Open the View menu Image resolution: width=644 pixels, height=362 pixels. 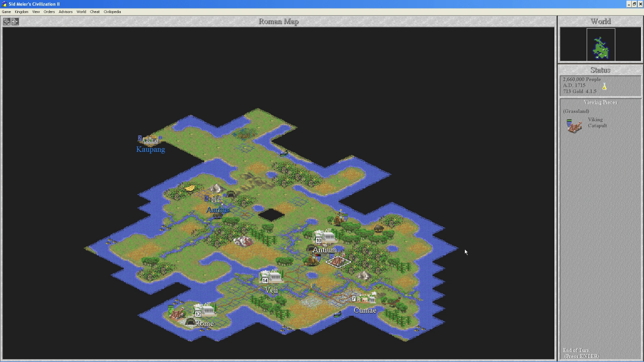(36, 12)
